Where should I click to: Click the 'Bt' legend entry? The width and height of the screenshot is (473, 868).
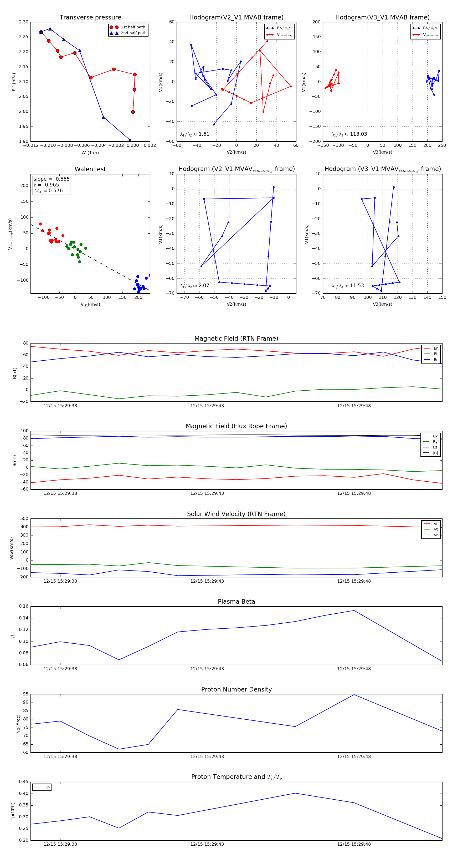click(431, 354)
